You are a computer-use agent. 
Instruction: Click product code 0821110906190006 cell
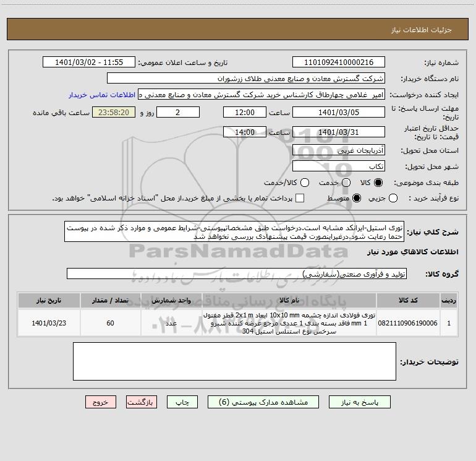pyautogui.click(x=408, y=323)
